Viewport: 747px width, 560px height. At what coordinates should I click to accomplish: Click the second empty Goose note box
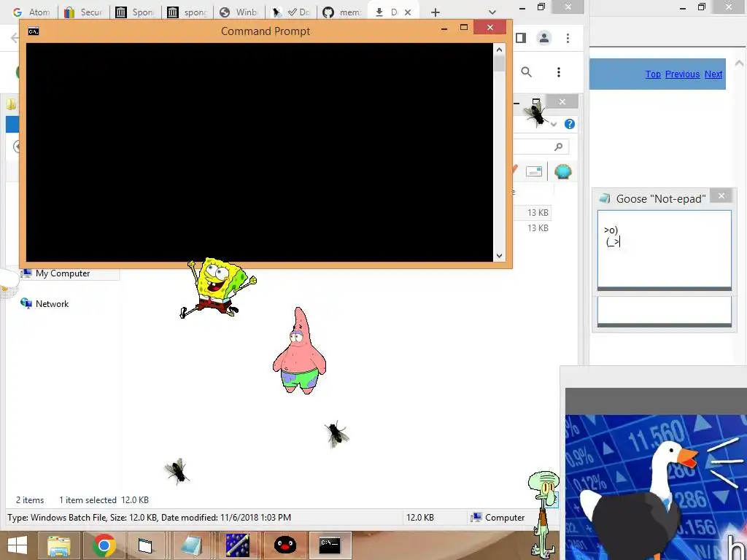click(x=664, y=311)
